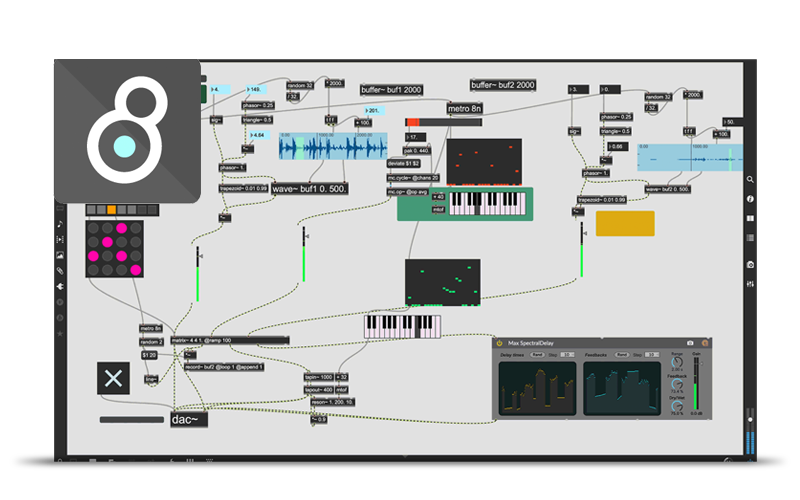Click the Delay times spectral graph
This screenshot has height=500, width=800.
click(538, 389)
